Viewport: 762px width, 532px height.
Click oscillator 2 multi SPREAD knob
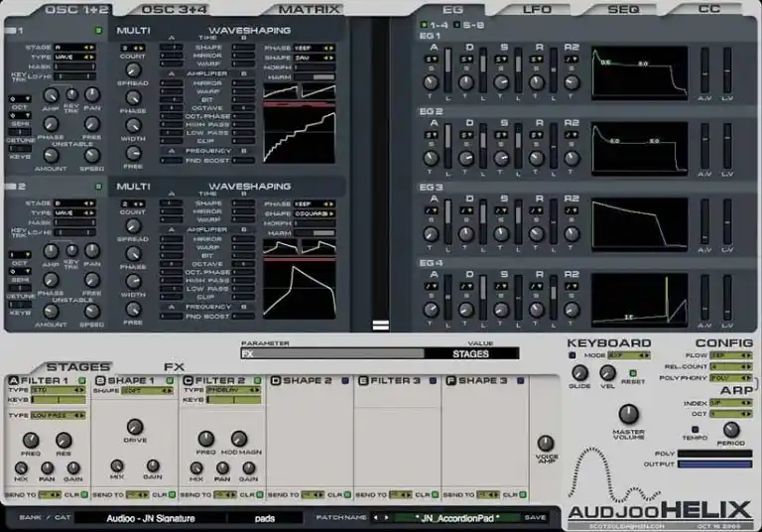(133, 226)
